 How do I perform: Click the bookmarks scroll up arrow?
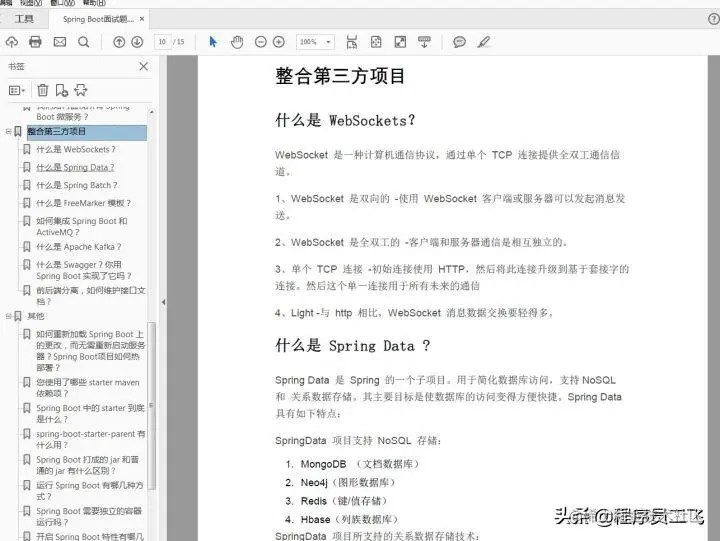pos(152,112)
